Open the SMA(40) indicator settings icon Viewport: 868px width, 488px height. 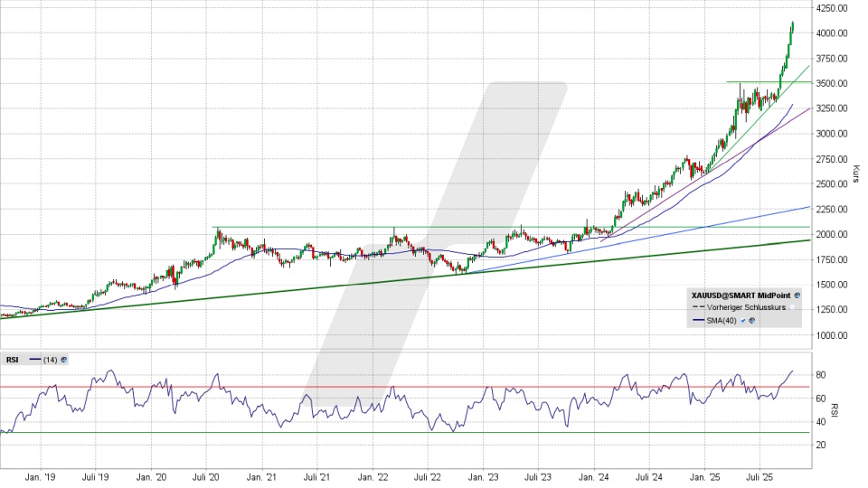click(751, 321)
